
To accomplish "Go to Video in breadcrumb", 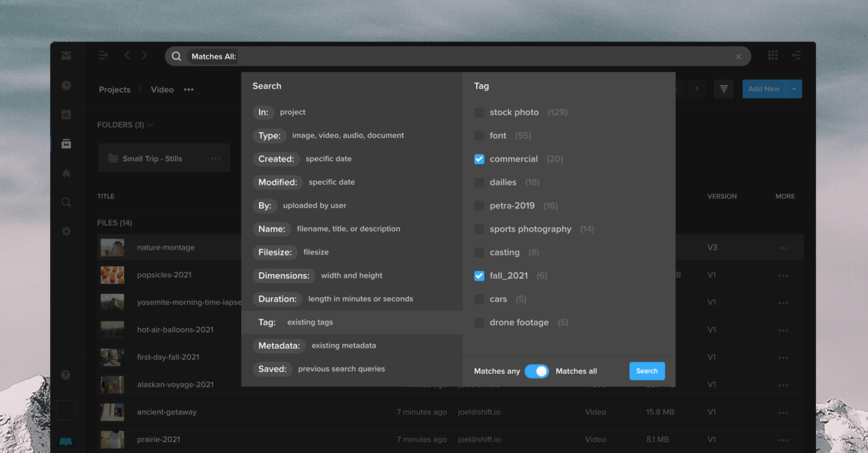I will (162, 89).
